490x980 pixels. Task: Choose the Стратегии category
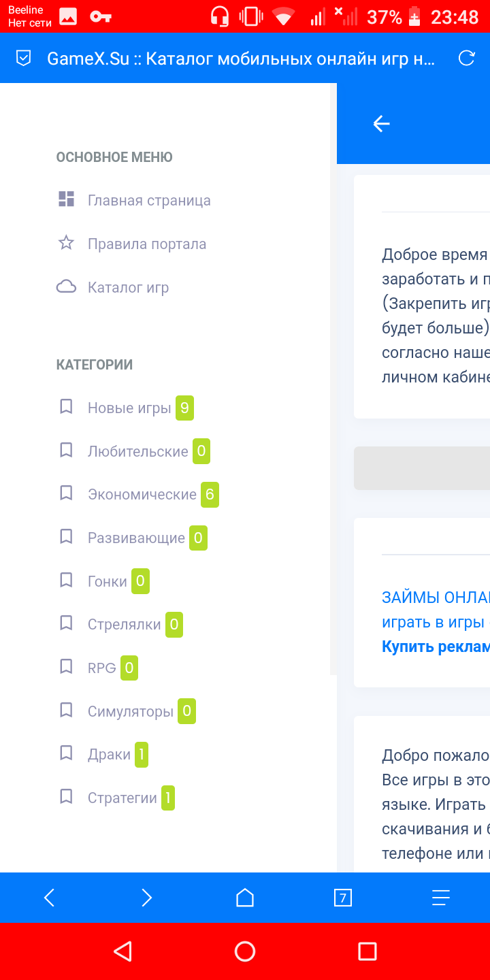click(122, 798)
